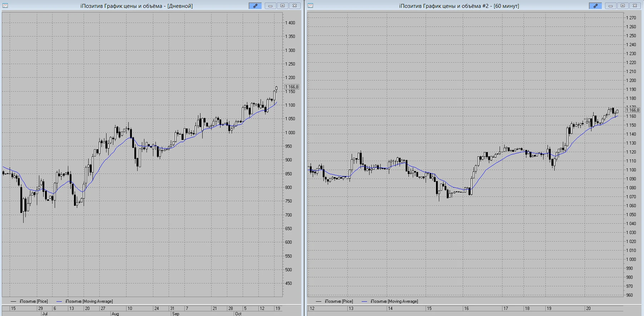The image size is (644, 316).
Task: Click the 1 350 price axis label
Action: 290,37
